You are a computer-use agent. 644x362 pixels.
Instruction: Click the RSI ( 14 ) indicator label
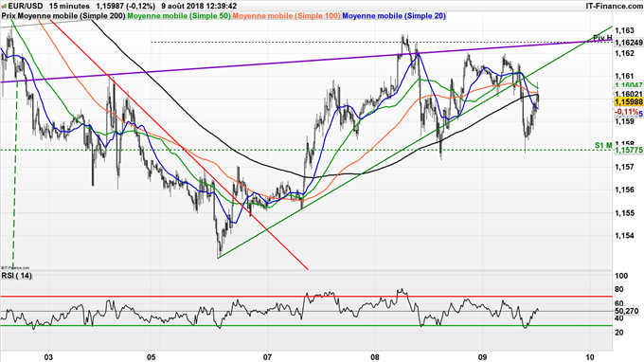click(x=17, y=276)
